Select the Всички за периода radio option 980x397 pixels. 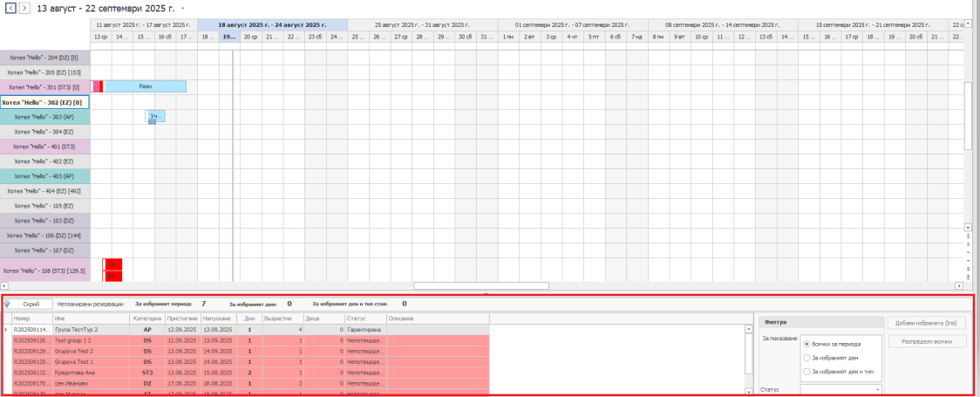pos(806,344)
